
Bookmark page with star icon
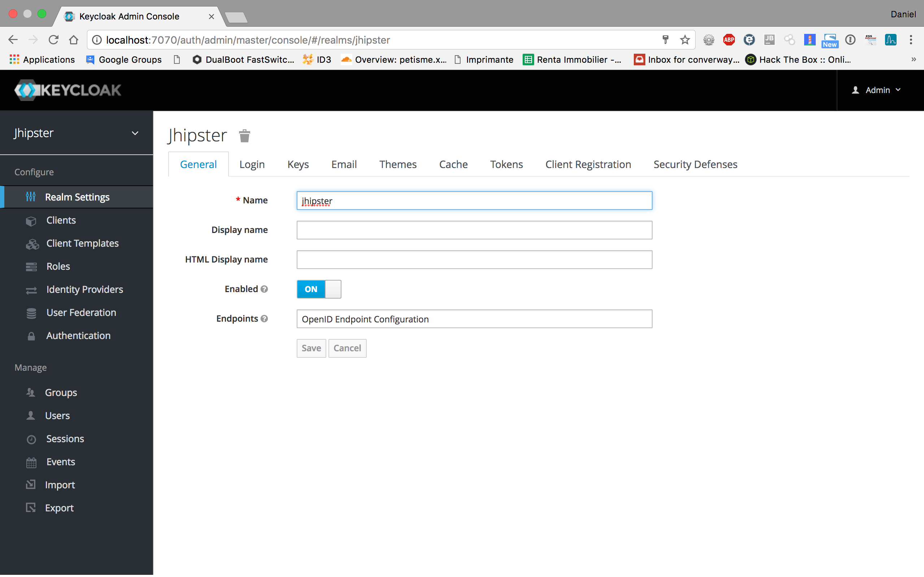coord(685,40)
